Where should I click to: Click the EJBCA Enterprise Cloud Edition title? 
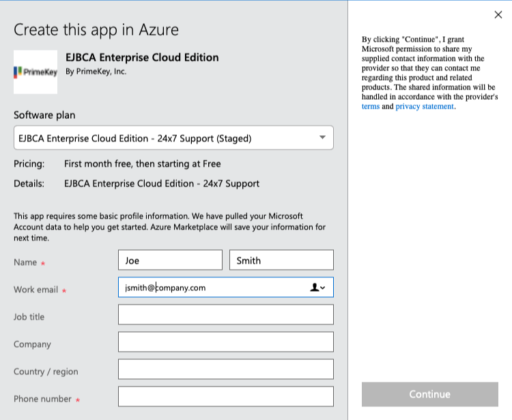tap(142, 57)
